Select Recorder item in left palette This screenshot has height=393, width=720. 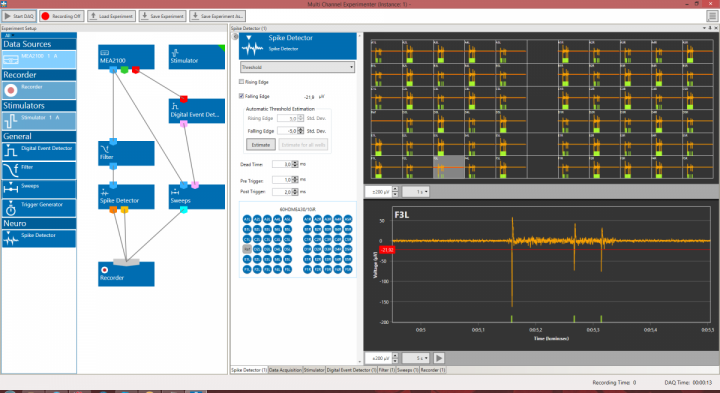pyautogui.click(x=39, y=90)
